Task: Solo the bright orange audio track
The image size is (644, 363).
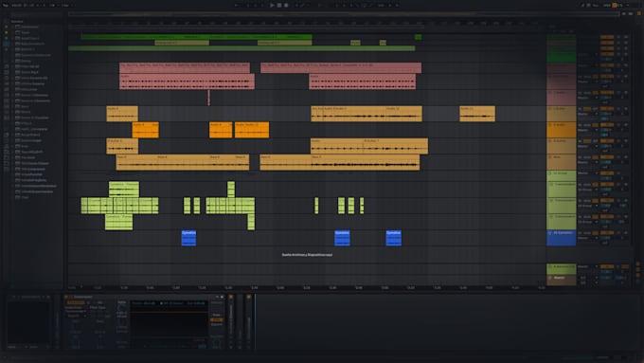Action: pyautogui.click(x=619, y=125)
